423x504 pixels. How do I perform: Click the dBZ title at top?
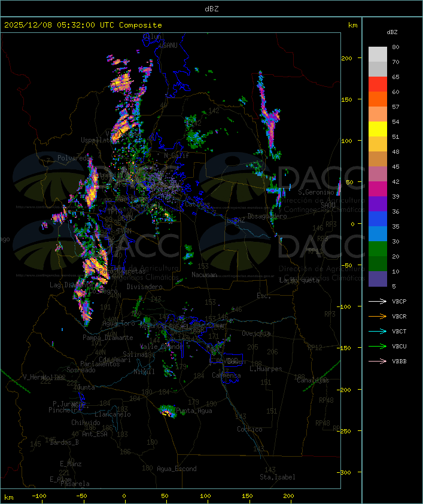[x=212, y=9]
